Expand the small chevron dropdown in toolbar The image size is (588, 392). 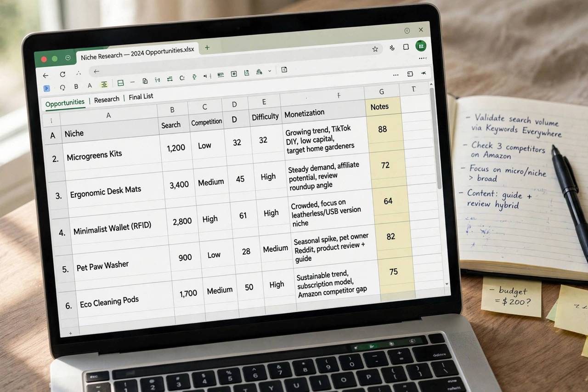point(270,71)
